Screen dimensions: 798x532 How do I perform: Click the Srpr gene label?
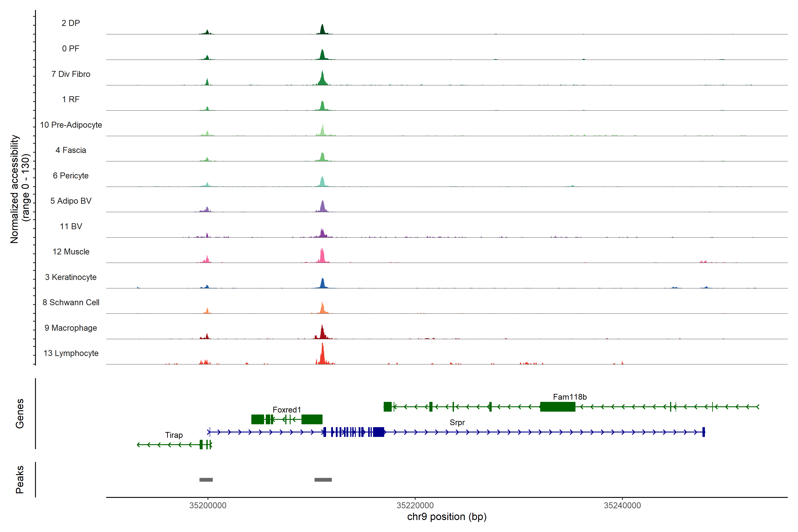tap(457, 422)
